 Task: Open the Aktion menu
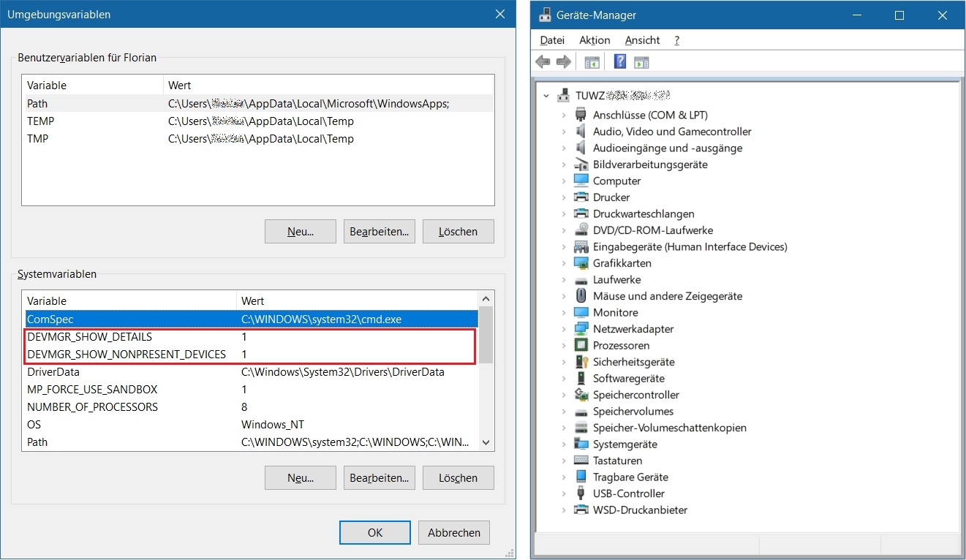pos(595,40)
